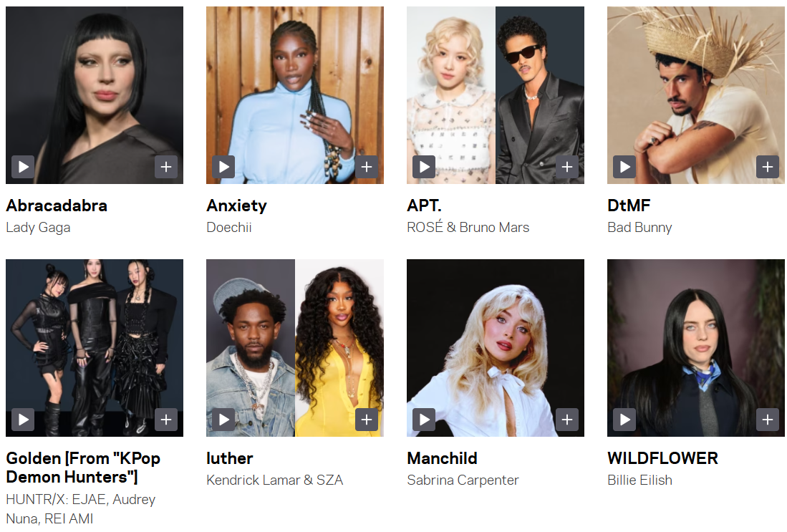Add WILDFLOWER with its plus icon
787x532 pixels.
pyautogui.click(x=768, y=420)
